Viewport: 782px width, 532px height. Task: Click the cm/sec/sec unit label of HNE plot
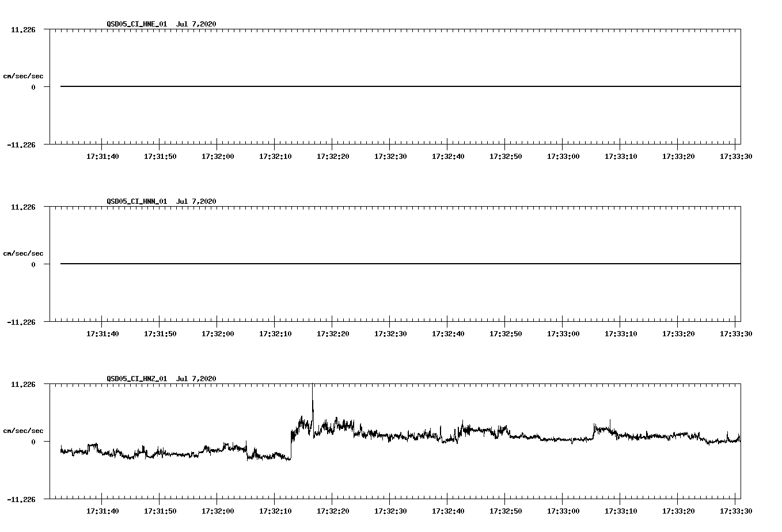(23, 76)
